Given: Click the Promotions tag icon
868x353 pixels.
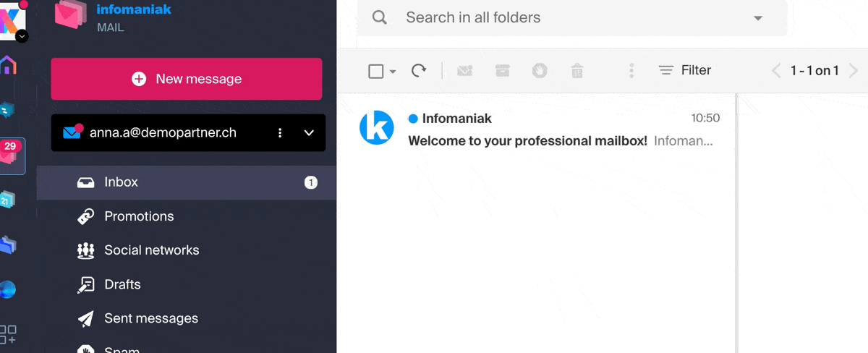Looking at the screenshot, I should (86, 216).
